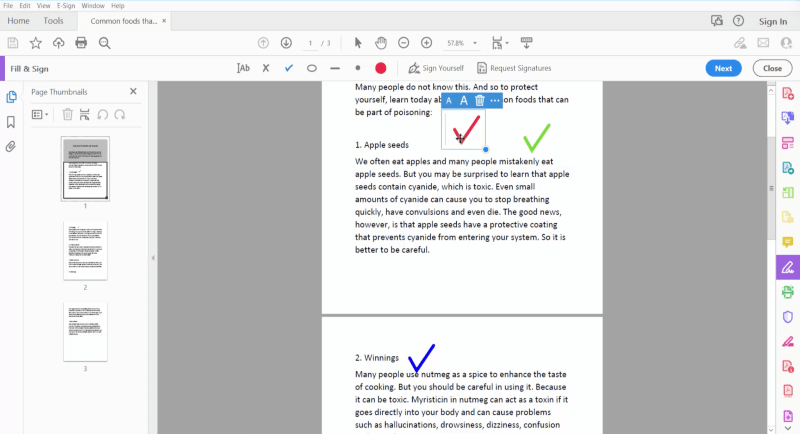The width and height of the screenshot is (800, 434).
Task: Go to next page arrow
Action: (x=286, y=43)
